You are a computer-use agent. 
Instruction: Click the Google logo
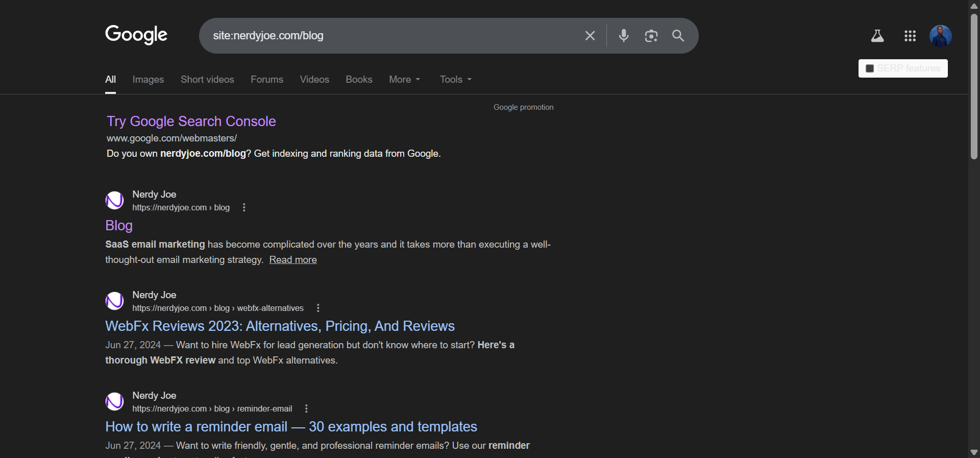click(136, 35)
